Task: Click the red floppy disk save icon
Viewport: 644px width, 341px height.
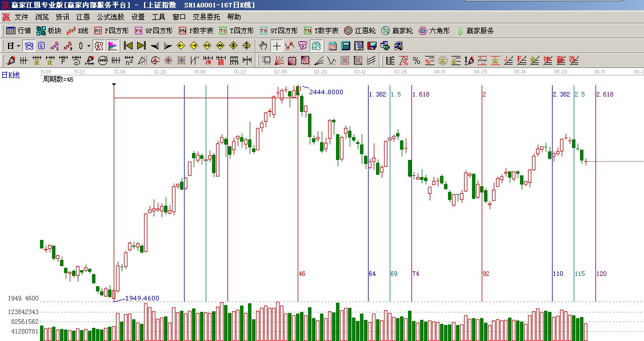Action: click(372, 46)
